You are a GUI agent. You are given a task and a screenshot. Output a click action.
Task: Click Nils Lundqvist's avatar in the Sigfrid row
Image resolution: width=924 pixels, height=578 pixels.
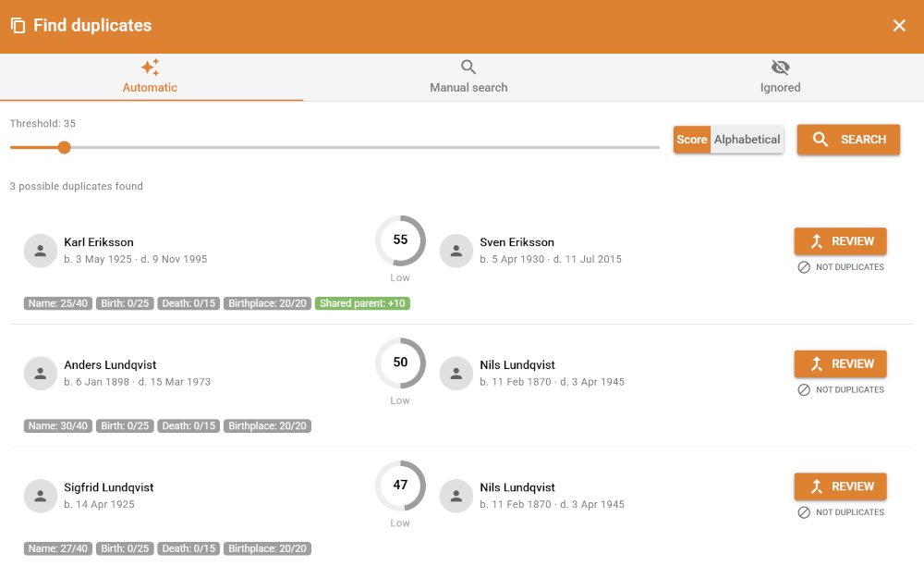coord(456,497)
